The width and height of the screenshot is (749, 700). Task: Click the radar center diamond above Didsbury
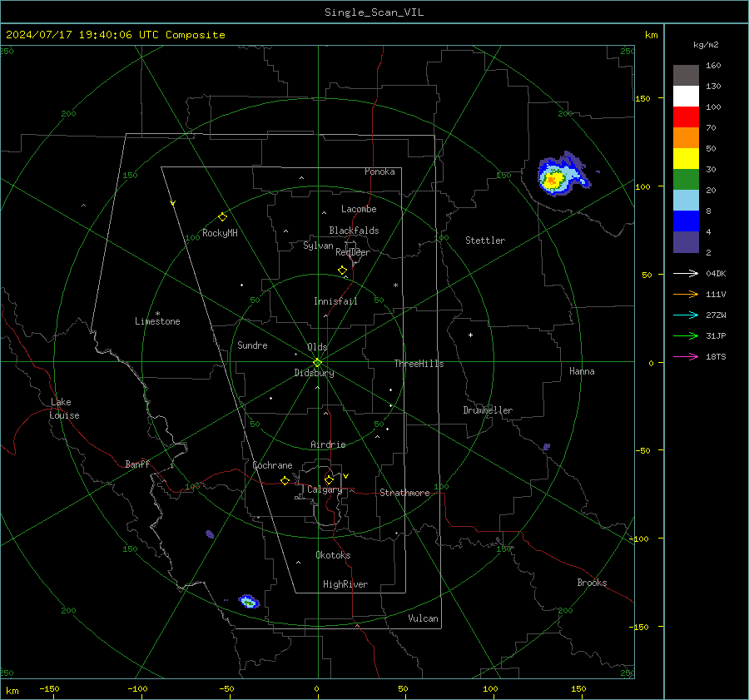318,362
